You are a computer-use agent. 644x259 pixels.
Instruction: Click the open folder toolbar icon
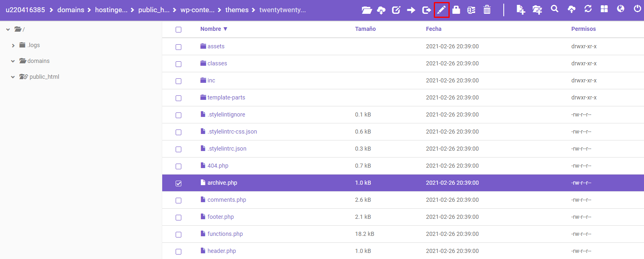click(367, 10)
